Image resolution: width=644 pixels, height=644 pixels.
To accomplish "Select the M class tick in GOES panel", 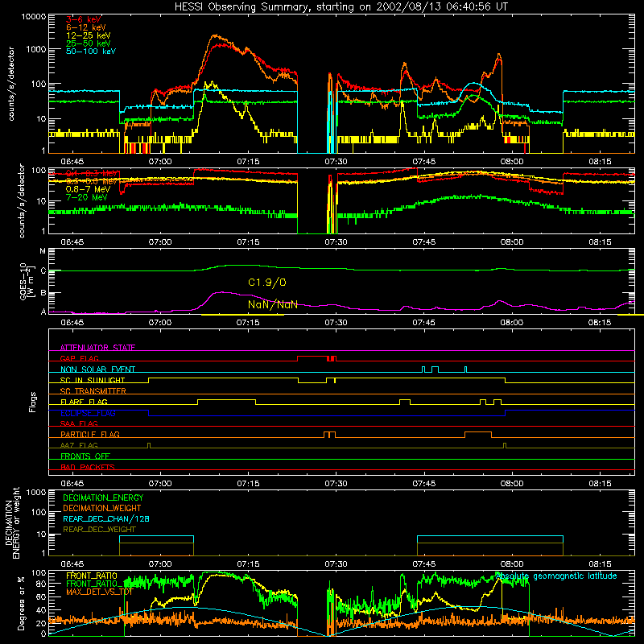I will (43, 251).
